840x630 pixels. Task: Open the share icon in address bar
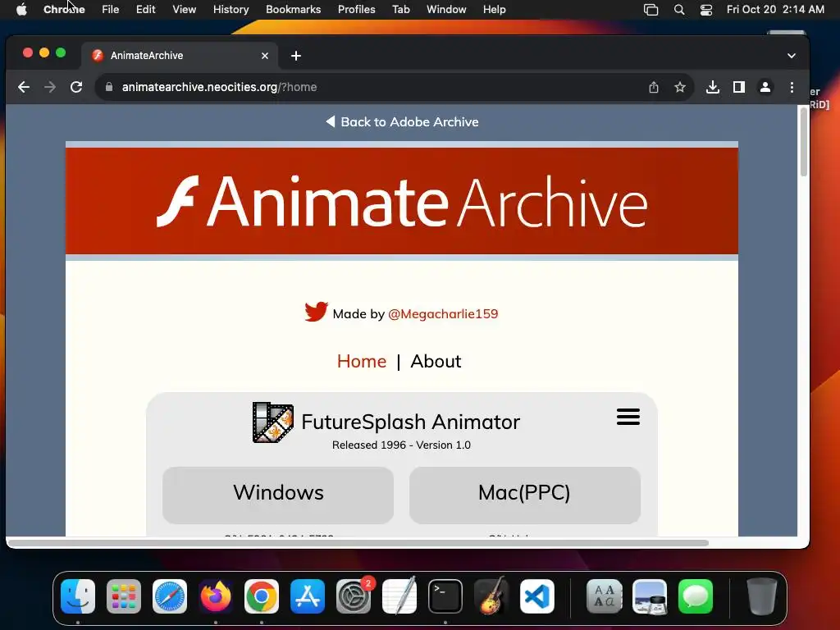654,87
